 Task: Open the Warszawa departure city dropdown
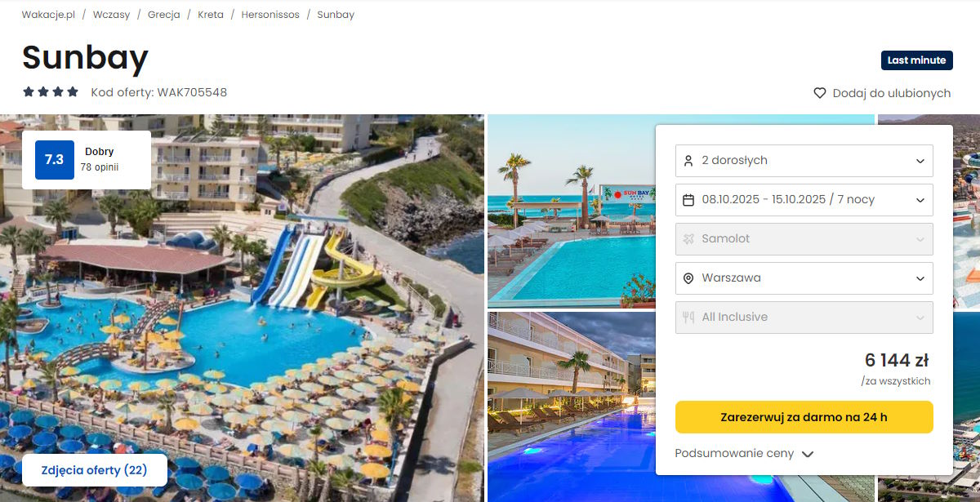[804, 278]
